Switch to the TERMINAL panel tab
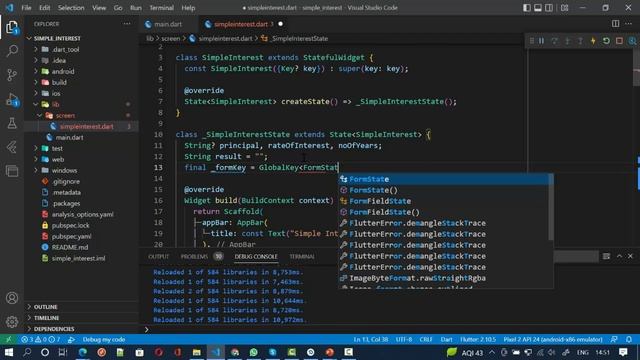Image resolution: width=640 pixels, height=360 pixels. point(302,256)
